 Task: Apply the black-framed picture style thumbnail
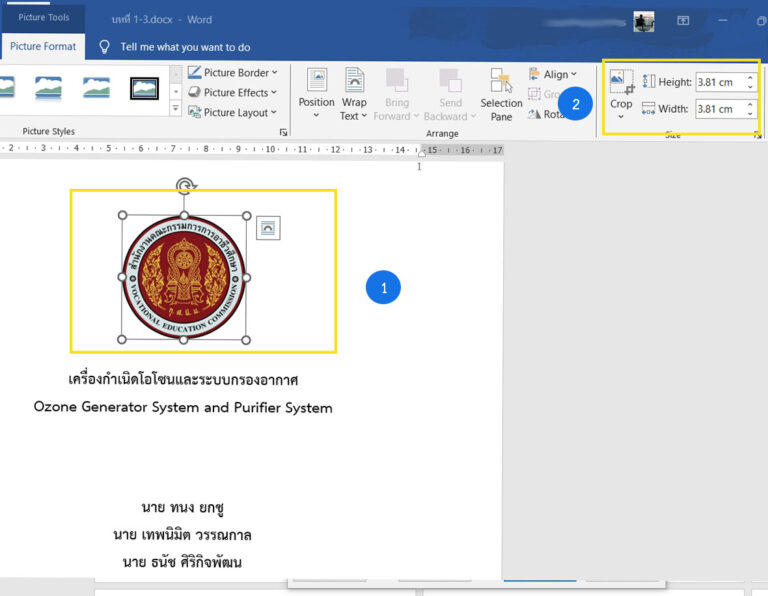coord(145,88)
